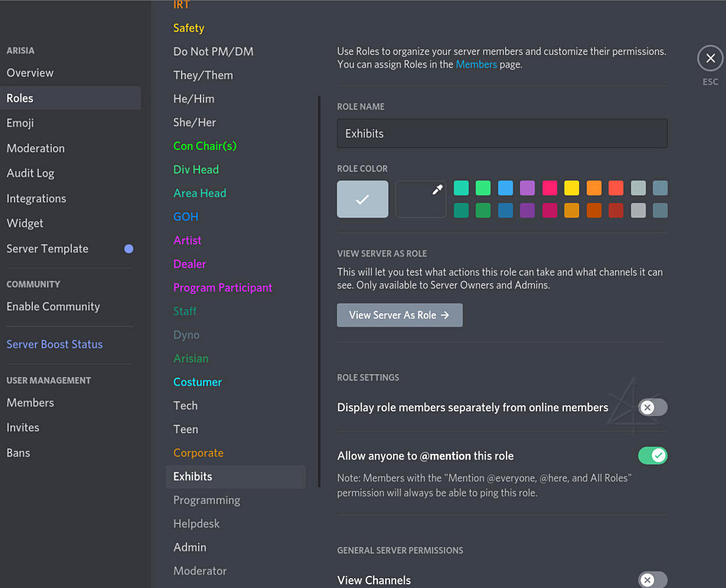Image resolution: width=726 pixels, height=588 pixels.
Task: Toggle the View Channels permission
Action: pos(653,579)
